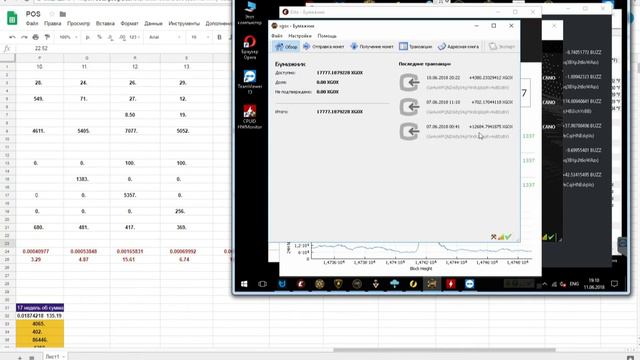Click the red lightning bolt taskbar icon
The width and height of the screenshot is (640, 360).
pyautogui.click(x=451, y=284)
